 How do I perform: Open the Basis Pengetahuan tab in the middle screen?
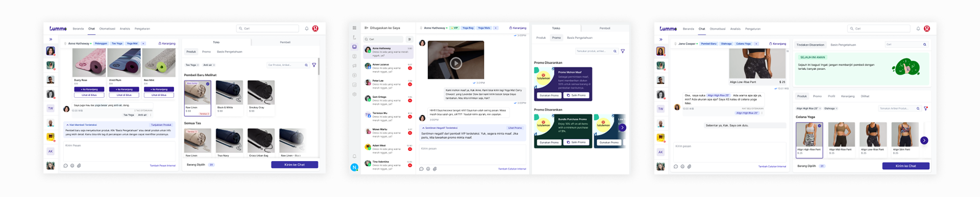(580, 37)
